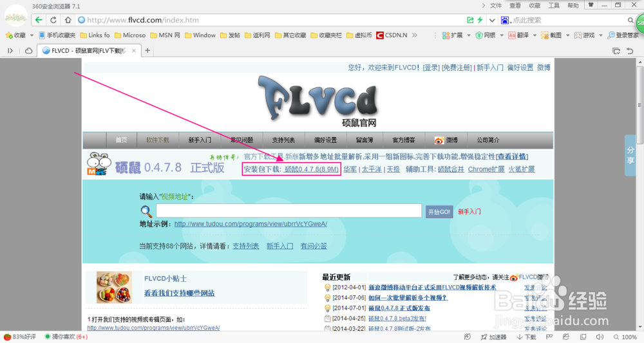Open the Chrome扩展 link
Image resolution: width=644 pixels, height=343 pixels.
[x=486, y=169]
